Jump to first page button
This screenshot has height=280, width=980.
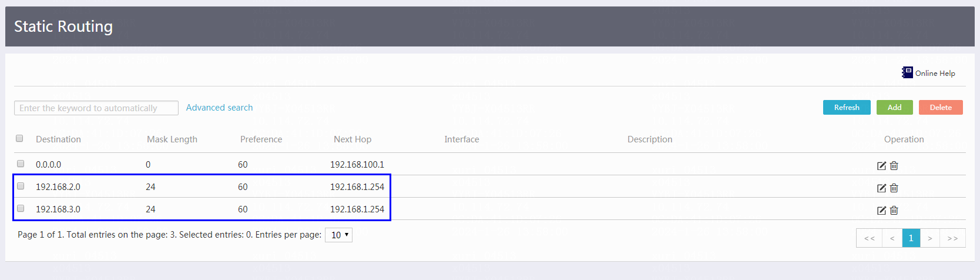coord(870,238)
